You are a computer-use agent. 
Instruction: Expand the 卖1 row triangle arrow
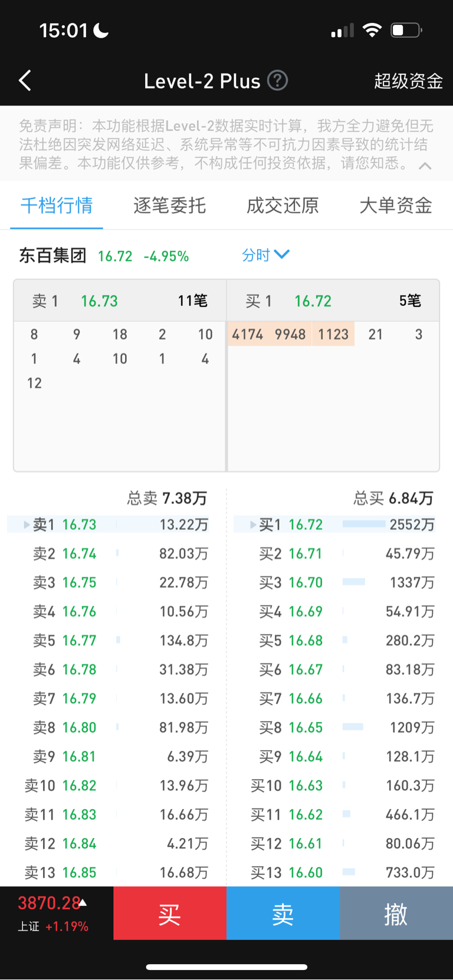coord(27,524)
